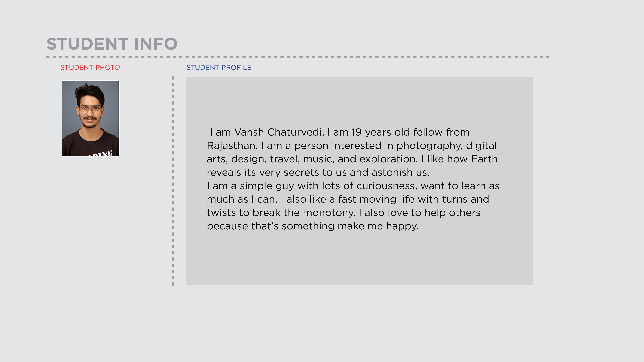Image resolution: width=644 pixels, height=362 pixels.
Task: Click the STUDENT INFO heading
Action: coord(112,44)
